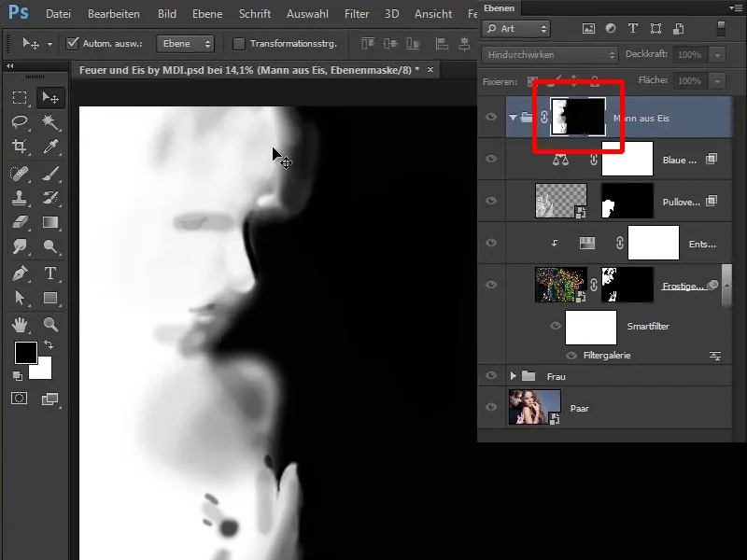Select the Lasso tool
The image size is (747, 560).
[x=20, y=122]
